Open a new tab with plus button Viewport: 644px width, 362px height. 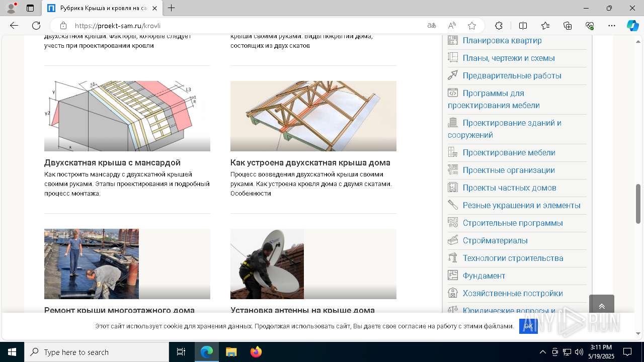(171, 8)
